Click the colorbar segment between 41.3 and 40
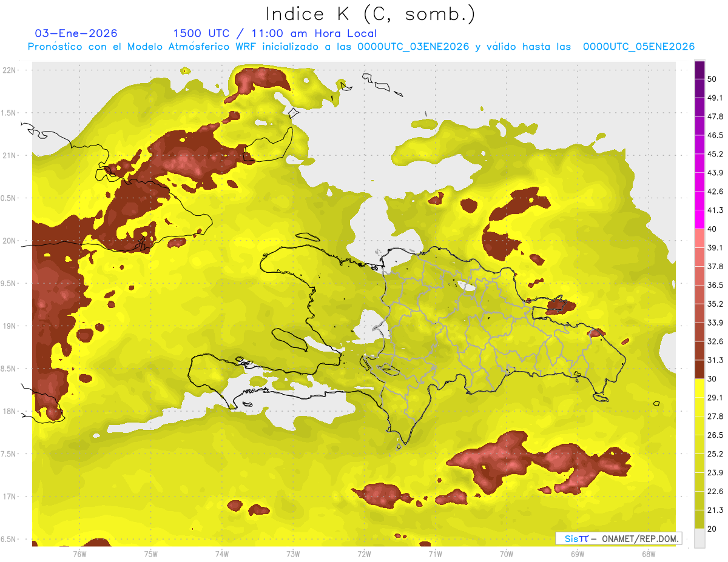 (x=699, y=218)
